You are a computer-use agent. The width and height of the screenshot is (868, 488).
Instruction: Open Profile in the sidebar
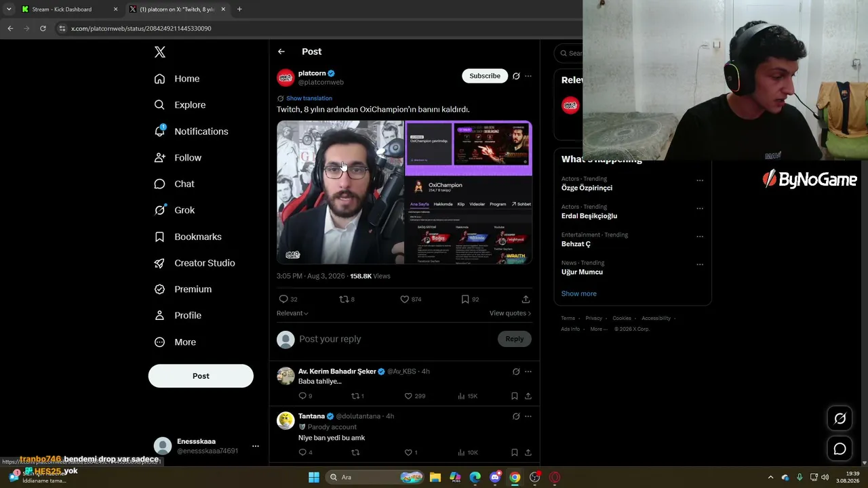coord(178,315)
